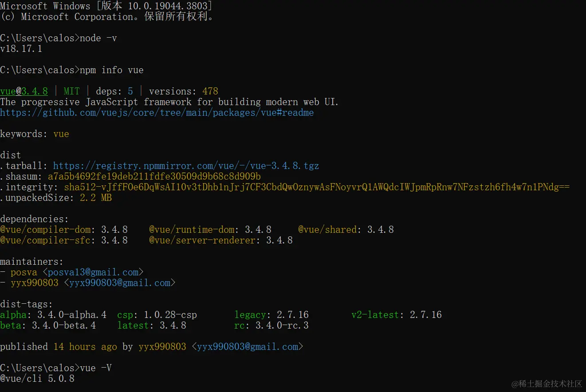Click the legacy dist-tag 2.7.16

click(271, 315)
